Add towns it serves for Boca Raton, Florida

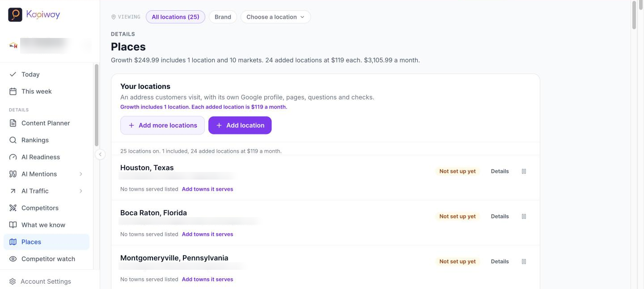(x=208, y=234)
